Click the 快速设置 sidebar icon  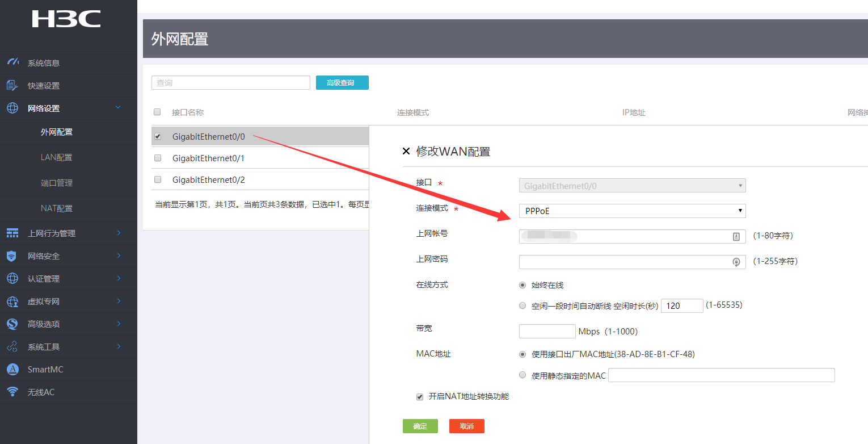[x=12, y=85]
